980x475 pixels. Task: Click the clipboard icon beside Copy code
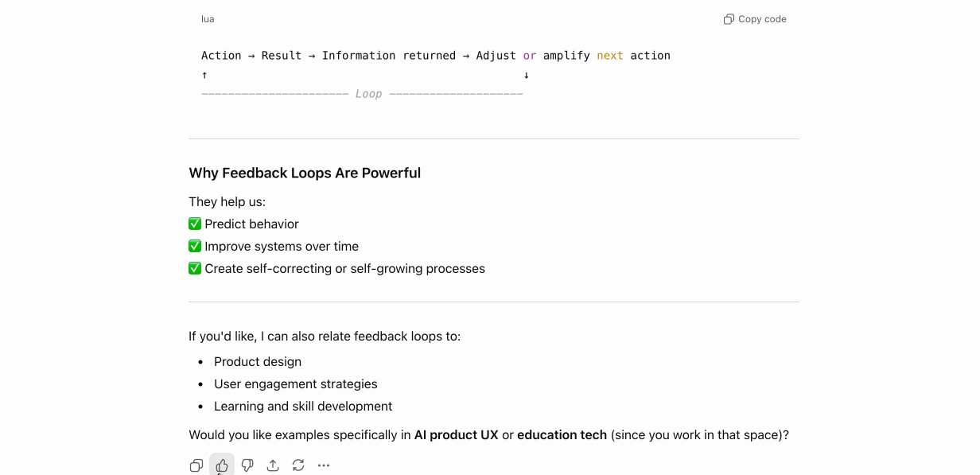pos(729,19)
